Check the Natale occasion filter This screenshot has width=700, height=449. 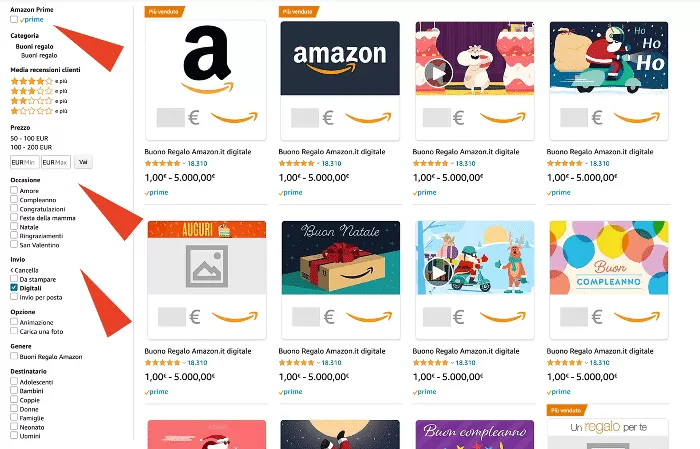pos(14,227)
